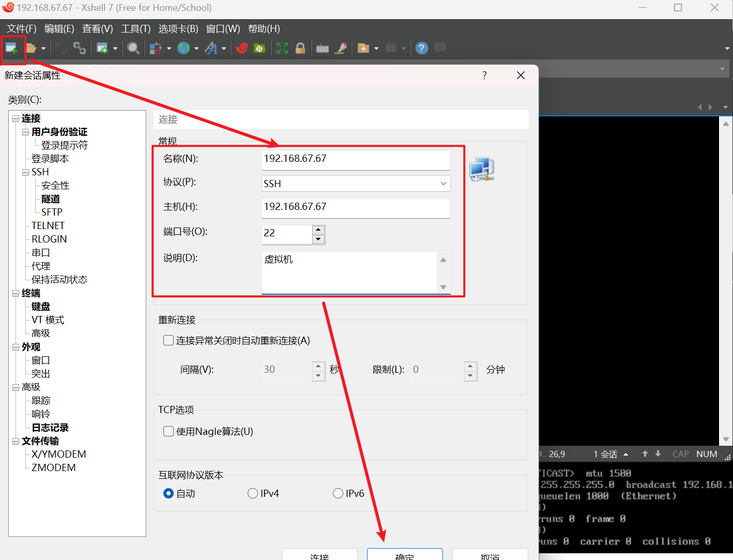Screen dimensions: 733x560
Task: Select SFTP in category tree
Action: coord(52,213)
